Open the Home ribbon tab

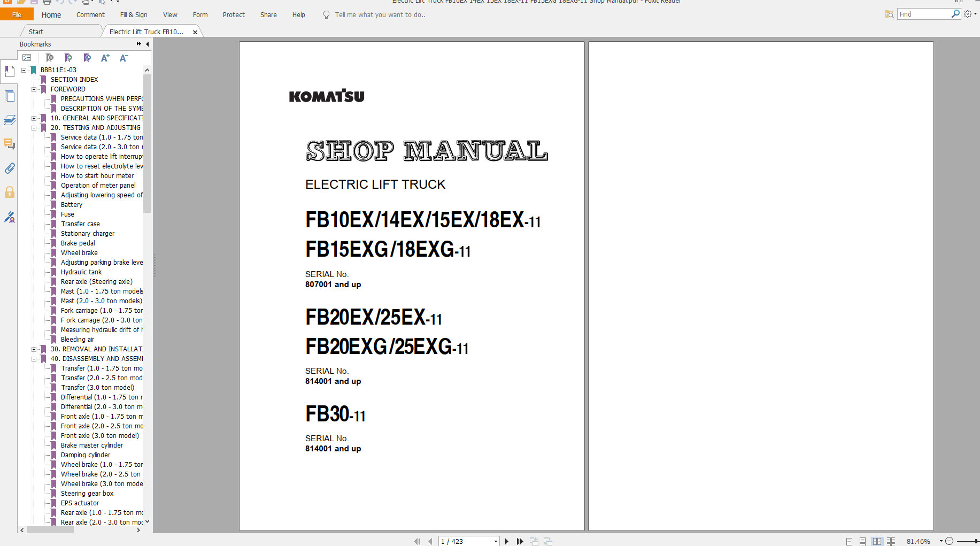click(x=51, y=14)
